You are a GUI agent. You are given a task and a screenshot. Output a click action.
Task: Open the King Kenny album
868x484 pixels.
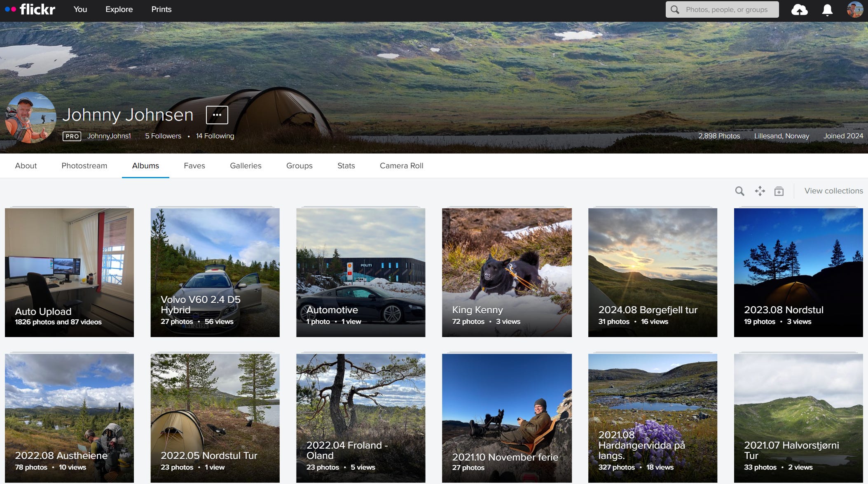click(x=506, y=272)
